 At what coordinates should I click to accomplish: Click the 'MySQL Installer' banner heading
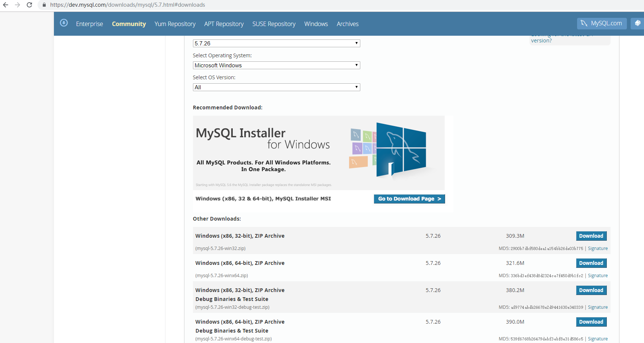tap(241, 133)
